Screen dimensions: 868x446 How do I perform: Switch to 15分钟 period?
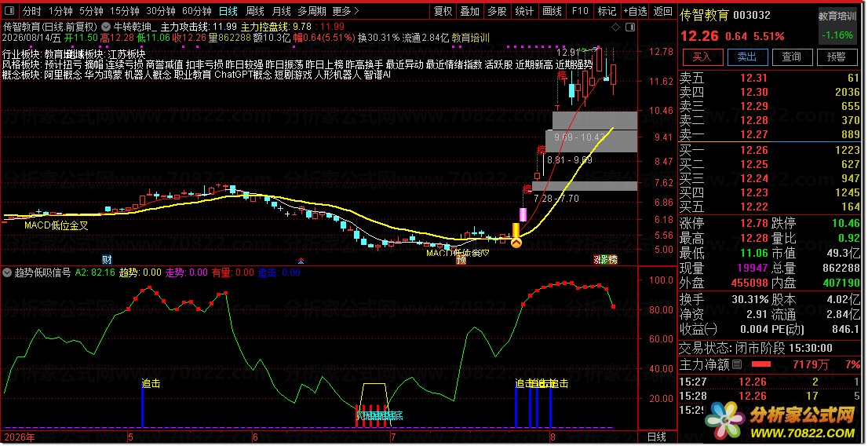point(125,10)
